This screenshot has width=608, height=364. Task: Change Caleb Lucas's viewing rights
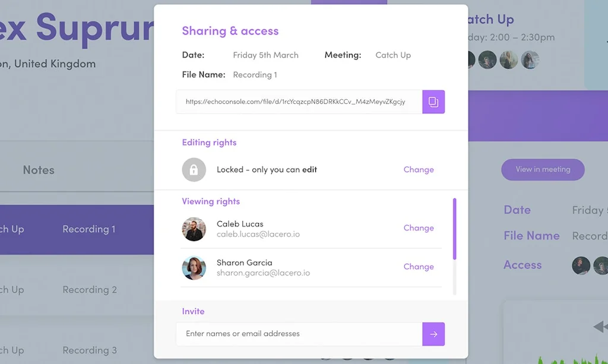pos(418,227)
